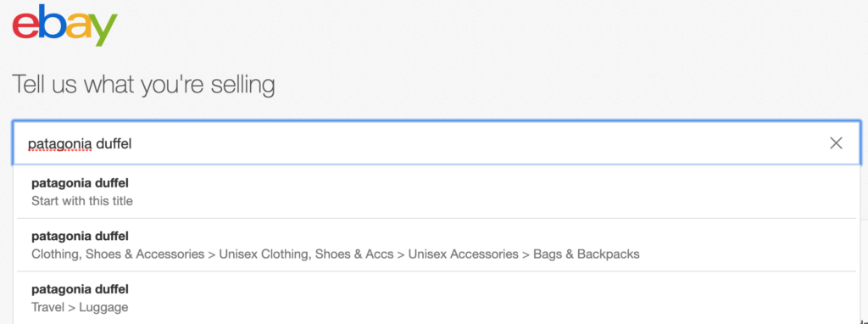Click the "Bags & Backpacks" path segment
Viewport: 868px width, 324px height.
pyautogui.click(x=587, y=254)
